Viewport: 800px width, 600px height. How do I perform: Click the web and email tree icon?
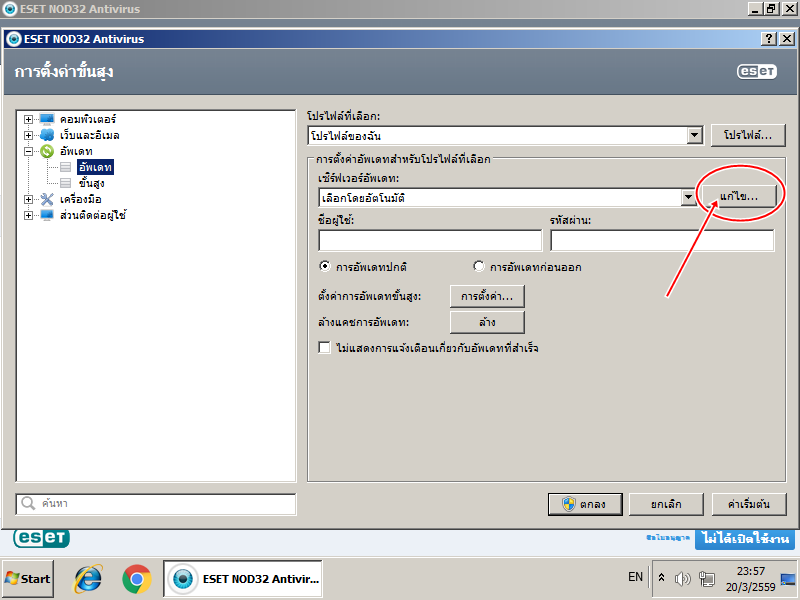coord(47,135)
